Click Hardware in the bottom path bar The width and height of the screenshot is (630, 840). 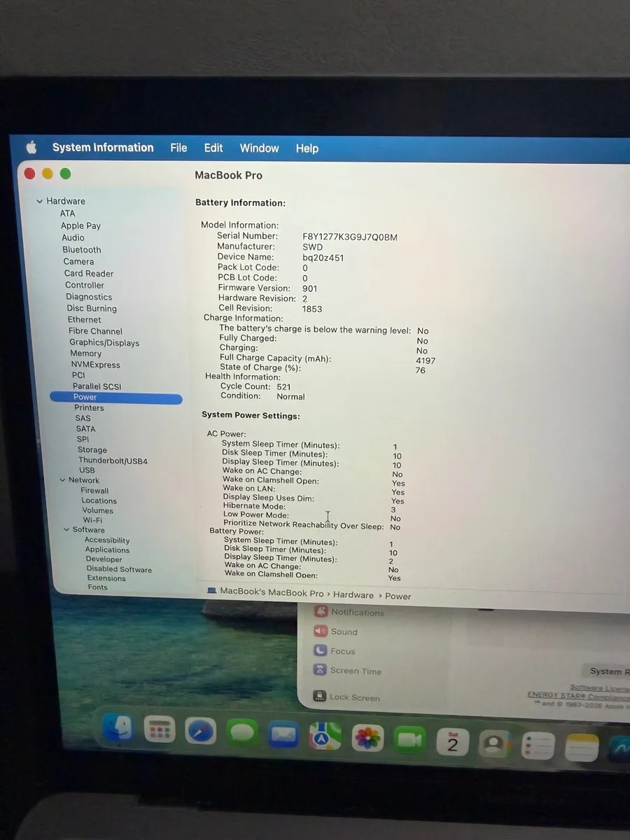click(x=353, y=595)
